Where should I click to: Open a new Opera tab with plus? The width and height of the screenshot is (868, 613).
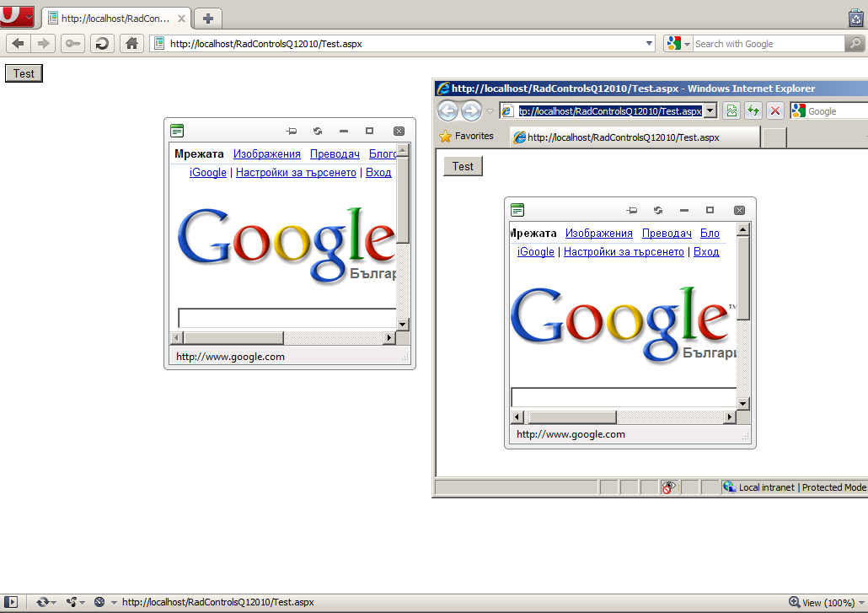tap(207, 19)
